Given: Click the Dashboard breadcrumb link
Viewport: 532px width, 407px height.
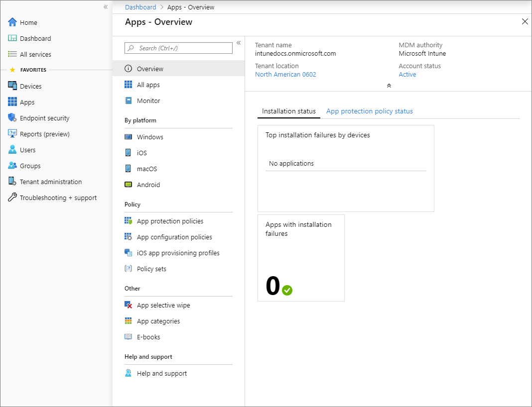Looking at the screenshot, I should click(x=140, y=7).
